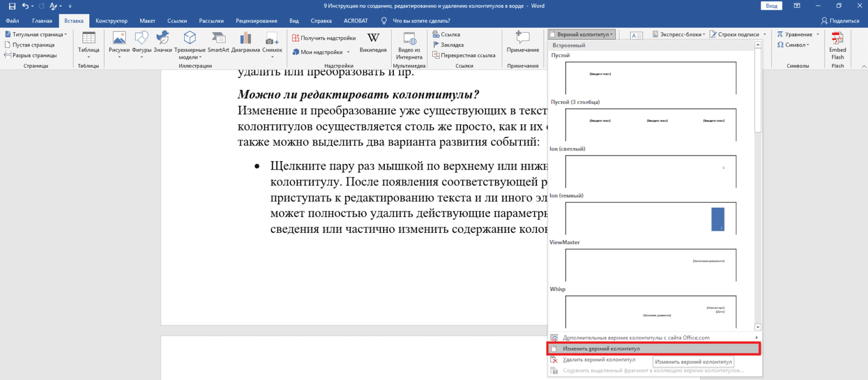Expand the Верхний колонтитул dropdown

[581, 34]
